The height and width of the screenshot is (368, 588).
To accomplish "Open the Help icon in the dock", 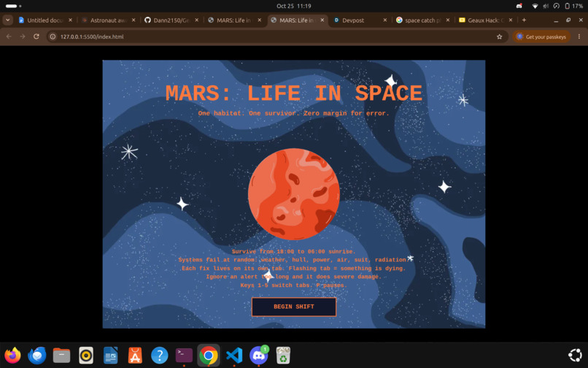I will pyautogui.click(x=159, y=356).
